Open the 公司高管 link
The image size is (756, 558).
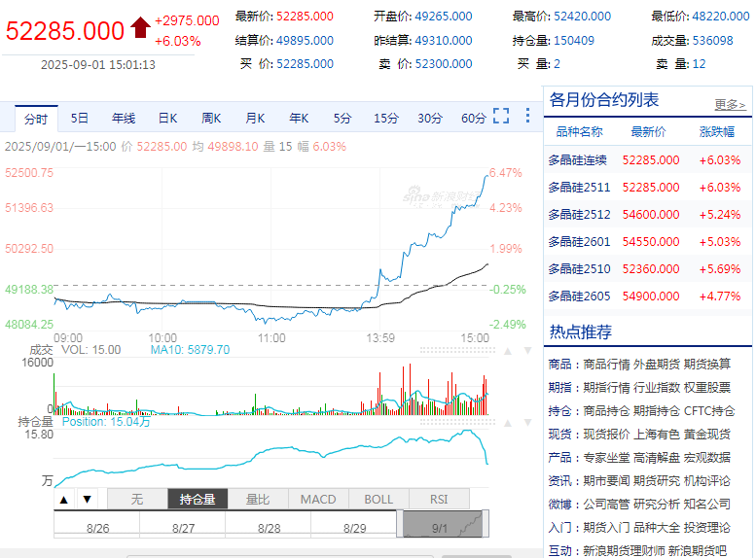tap(606, 504)
